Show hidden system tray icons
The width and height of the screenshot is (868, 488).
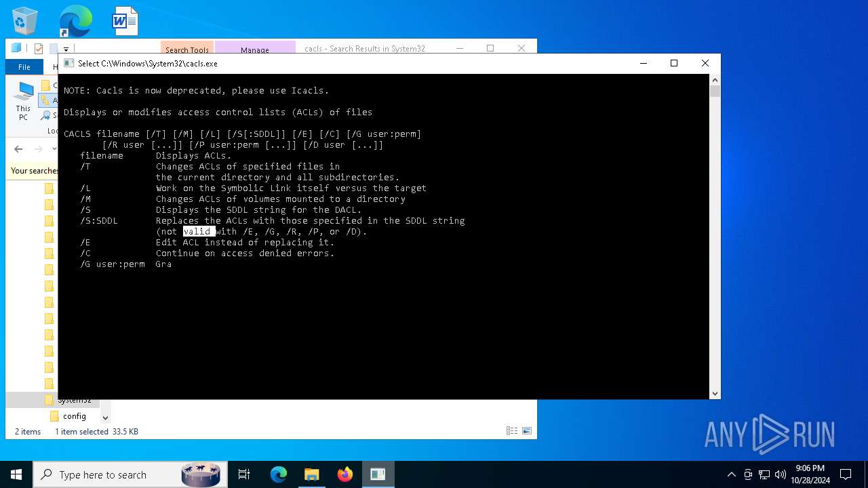click(731, 474)
